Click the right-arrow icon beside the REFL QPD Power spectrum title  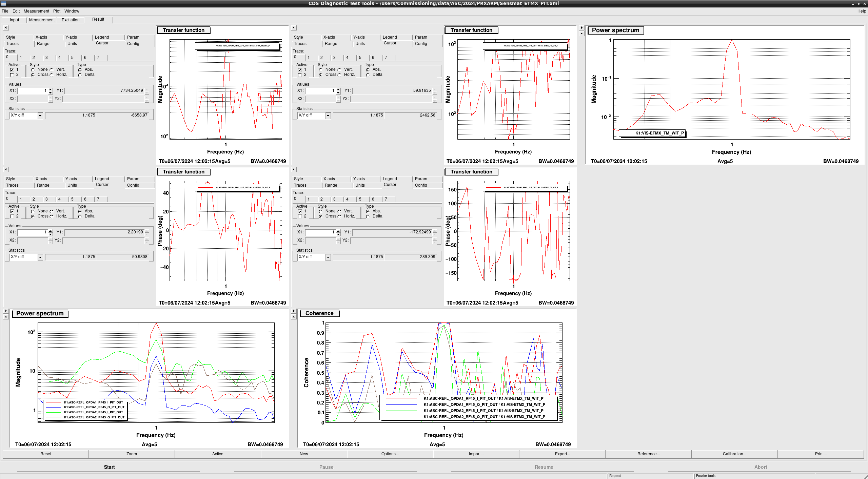6,311
